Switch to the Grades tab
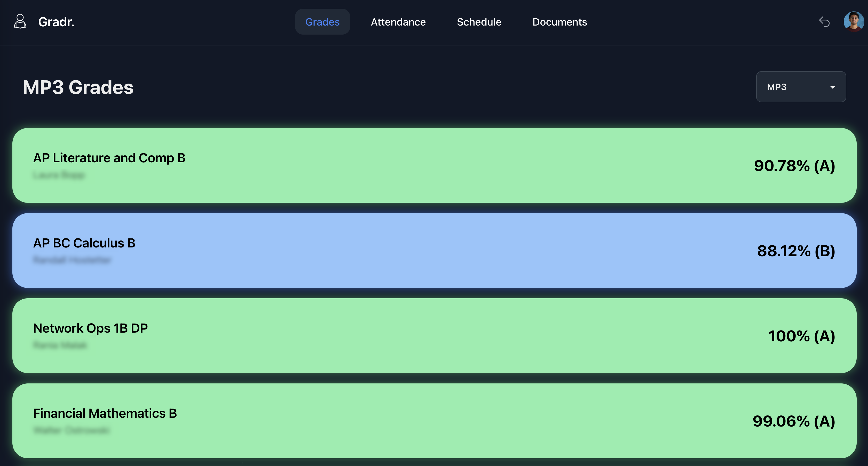The width and height of the screenshot is (868, 466). tap(322, 22)
